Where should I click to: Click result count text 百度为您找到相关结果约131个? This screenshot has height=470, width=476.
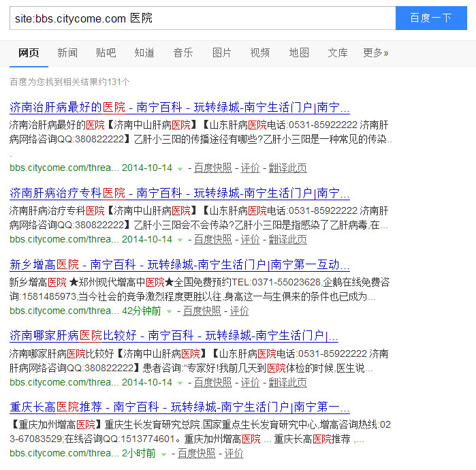coord(70,82)
